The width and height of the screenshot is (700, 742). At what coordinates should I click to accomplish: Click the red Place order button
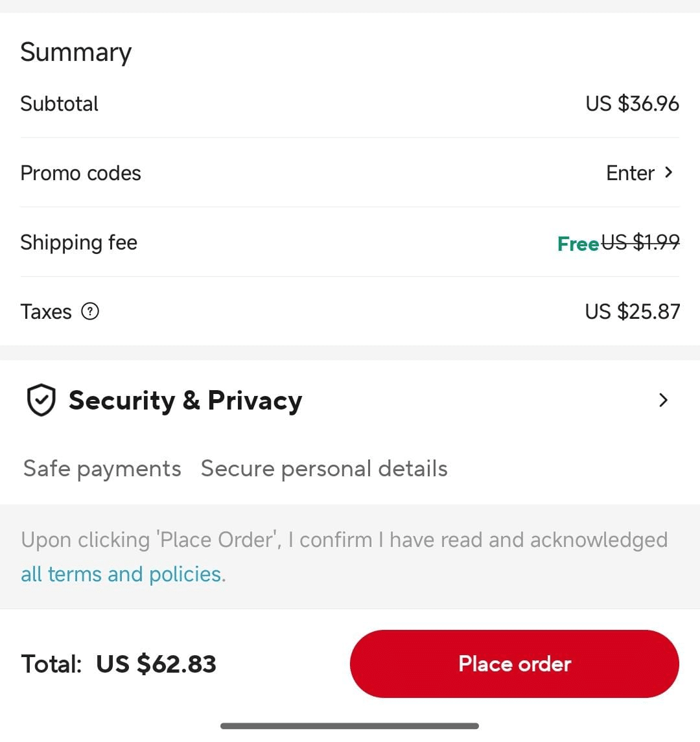(514, 664)
